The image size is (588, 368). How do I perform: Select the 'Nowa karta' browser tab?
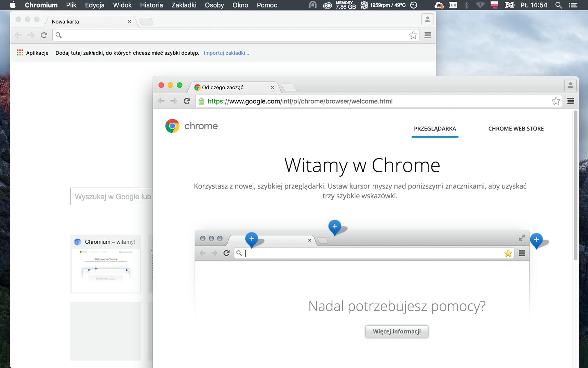click(x=91, y=22)
